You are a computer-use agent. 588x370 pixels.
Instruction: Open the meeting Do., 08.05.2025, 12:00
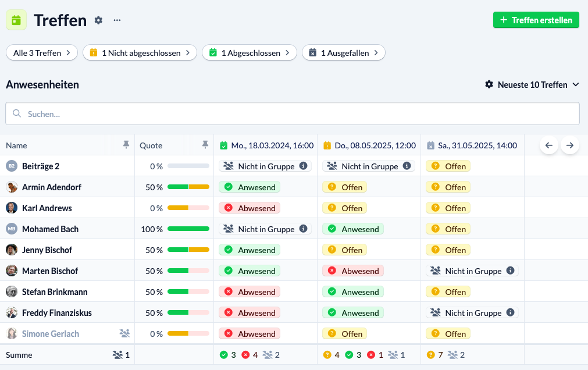[x=375, y=145]
